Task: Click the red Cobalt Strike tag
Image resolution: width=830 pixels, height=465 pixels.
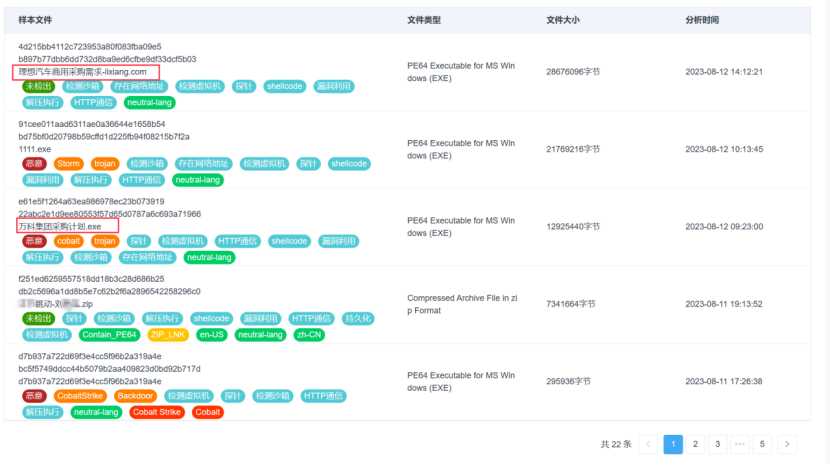Action: (157, 412)
